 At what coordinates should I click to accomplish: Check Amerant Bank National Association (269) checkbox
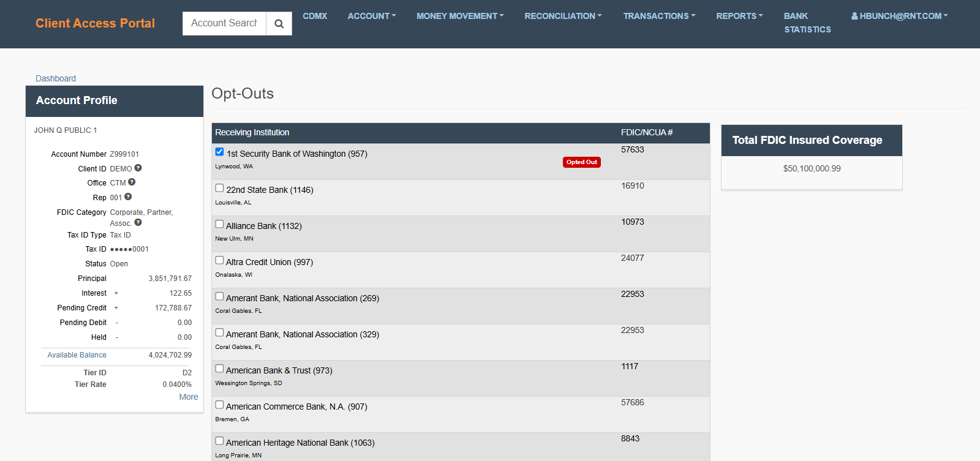click(x=219, y=296)
